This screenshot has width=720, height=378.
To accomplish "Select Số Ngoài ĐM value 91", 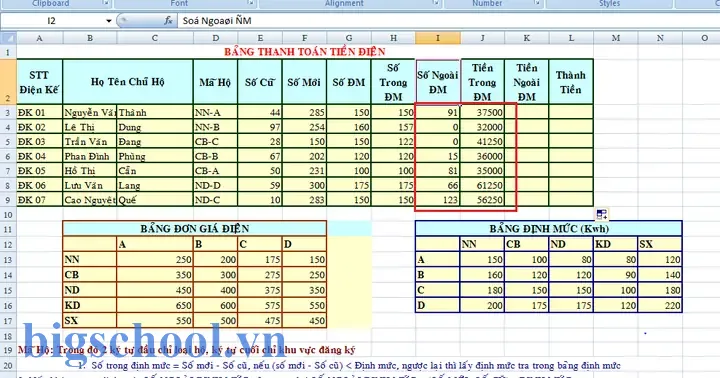I will pyautogui.click(x=438, y=112).
